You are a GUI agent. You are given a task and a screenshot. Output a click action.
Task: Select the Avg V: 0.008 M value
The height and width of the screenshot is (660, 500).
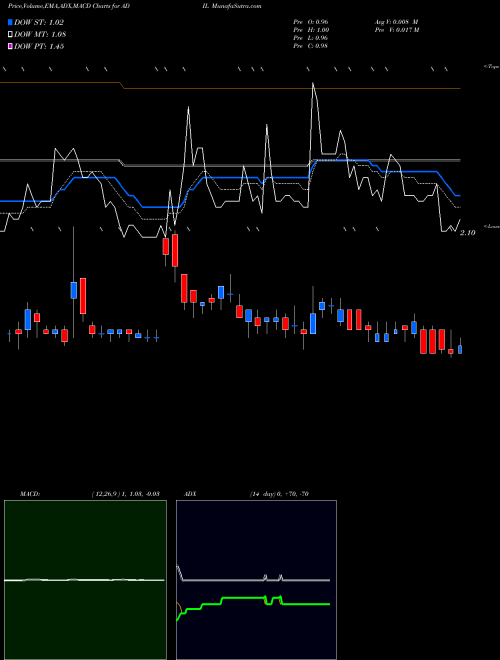[x=396, y=22]
